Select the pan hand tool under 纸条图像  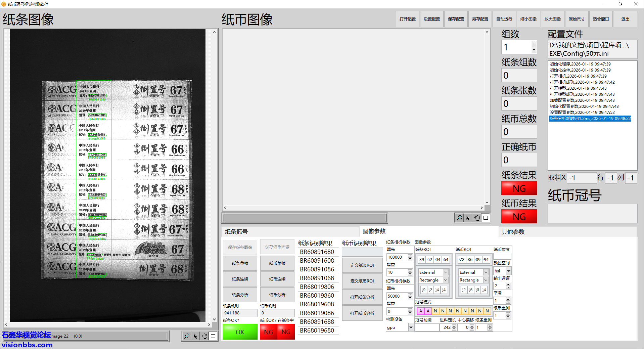(x=204, y=336)
